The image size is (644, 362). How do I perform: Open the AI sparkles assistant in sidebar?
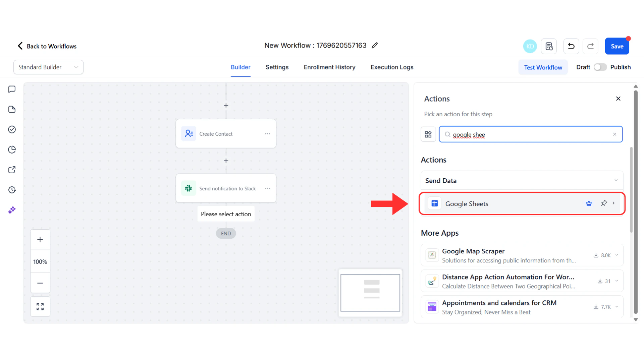pos(12,210)
